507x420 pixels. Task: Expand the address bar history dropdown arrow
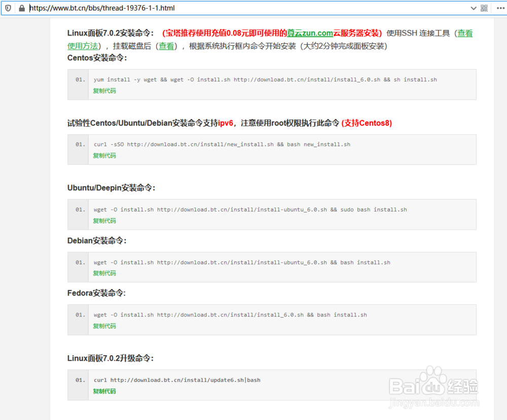pyautogui.click(x=474, y=8)
